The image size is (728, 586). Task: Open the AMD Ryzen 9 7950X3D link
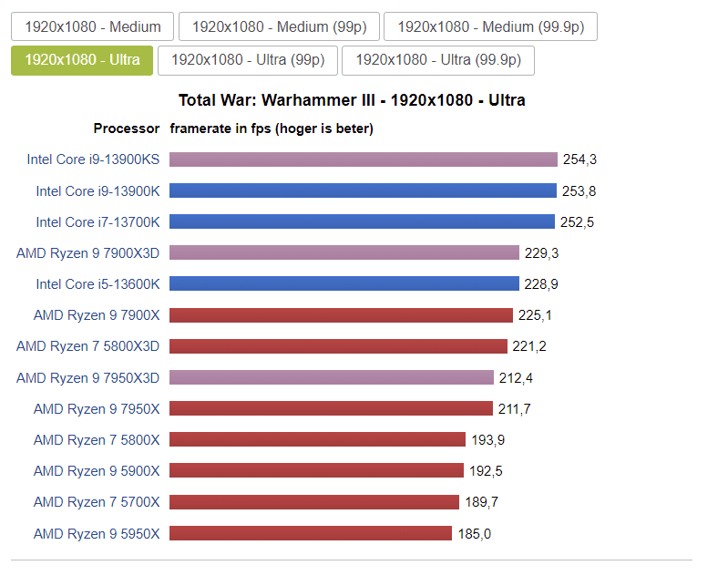coord(87,377)
